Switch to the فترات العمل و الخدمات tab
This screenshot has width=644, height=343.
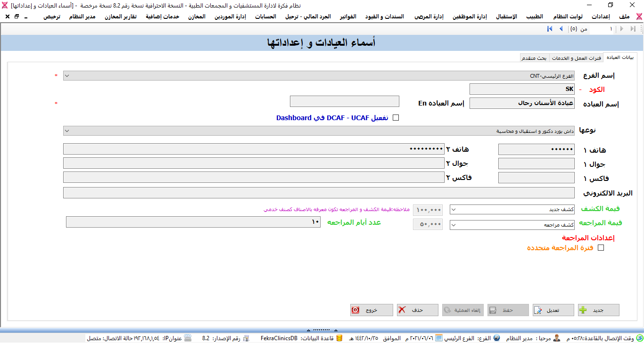576,58
